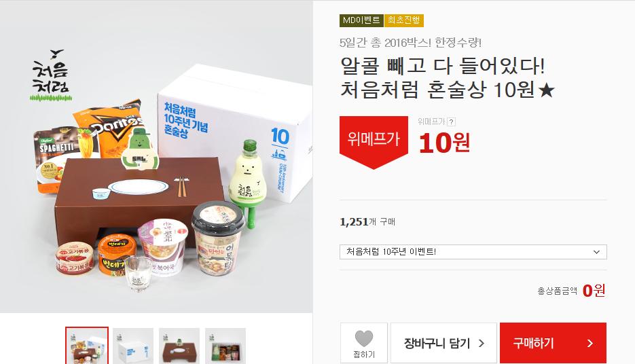Click the main product image
The width and height of the screenshot is (635, 364).
click(x=156, y=156)
